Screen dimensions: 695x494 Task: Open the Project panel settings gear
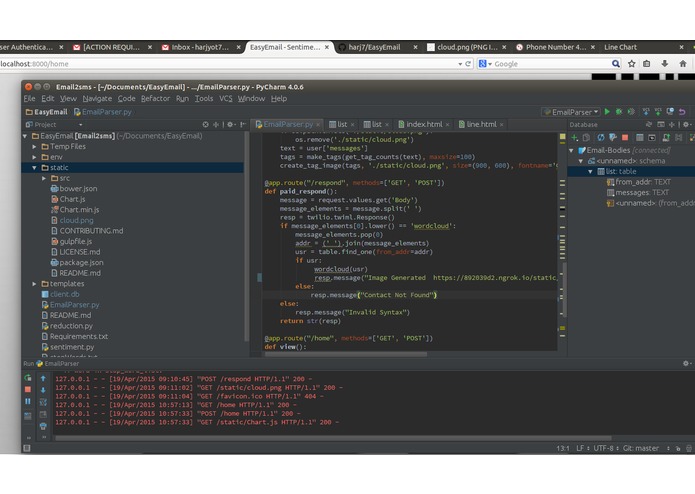[x=230, y=125]
